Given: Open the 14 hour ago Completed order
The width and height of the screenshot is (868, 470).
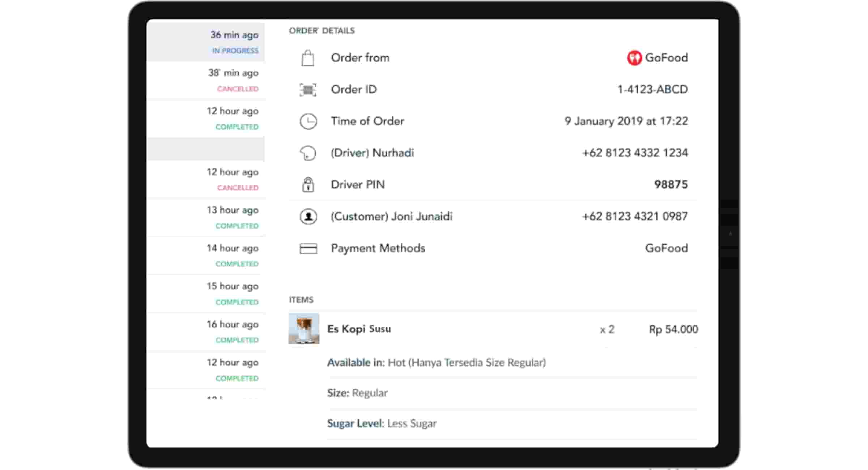Looking at the screenshot, I should (205, 256).
